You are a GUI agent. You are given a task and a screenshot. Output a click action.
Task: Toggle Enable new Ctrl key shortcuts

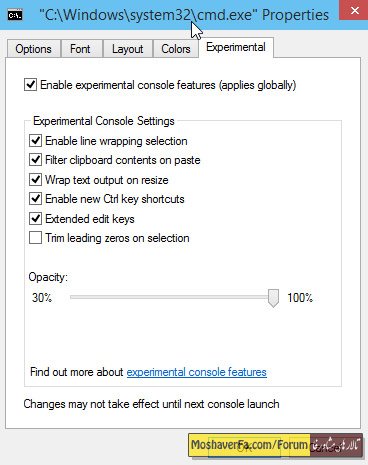tap(35, 199)
